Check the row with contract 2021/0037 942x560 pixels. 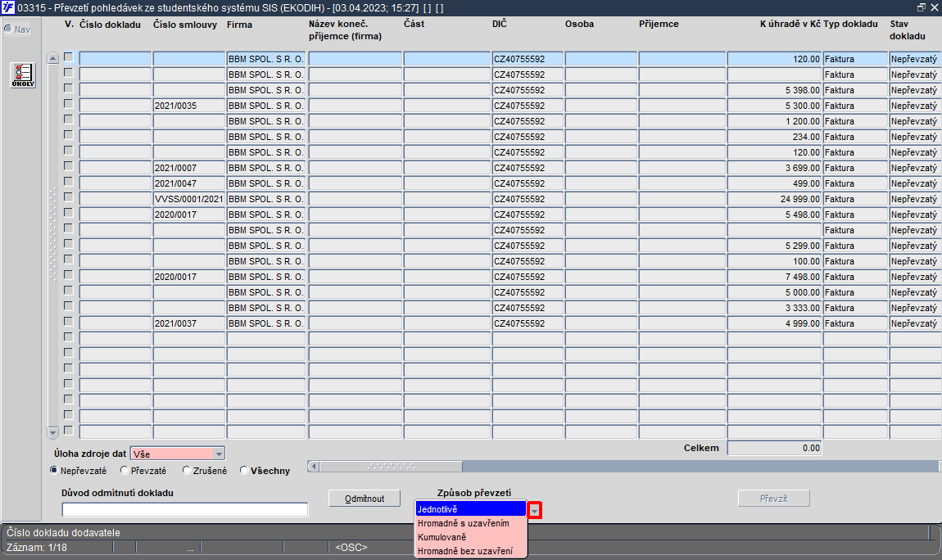[x=69, y=323]
